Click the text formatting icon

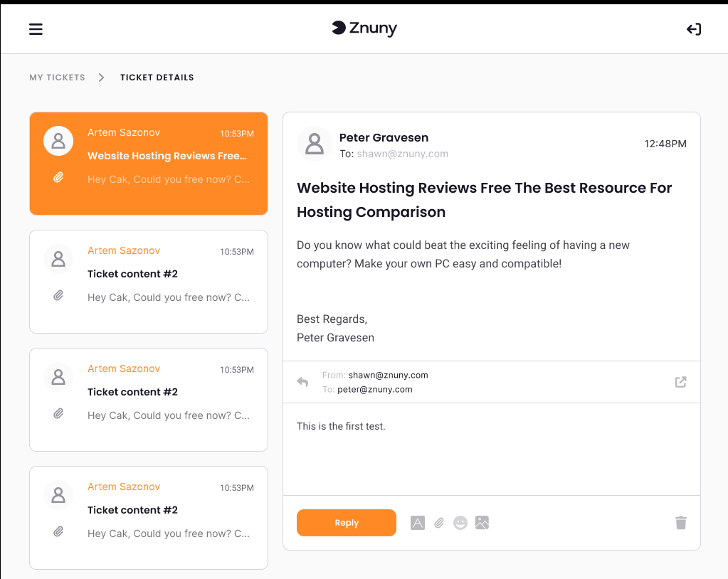point(418,523)
